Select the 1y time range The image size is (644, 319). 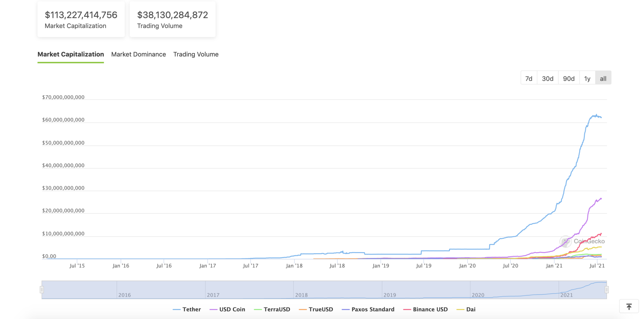(587, 78)
